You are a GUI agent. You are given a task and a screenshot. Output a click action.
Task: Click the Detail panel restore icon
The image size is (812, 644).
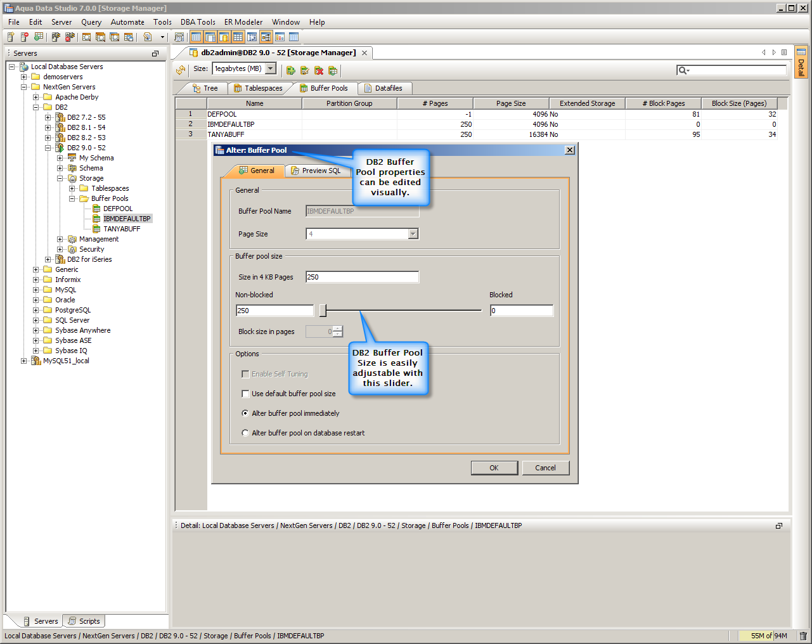point(779,525)
